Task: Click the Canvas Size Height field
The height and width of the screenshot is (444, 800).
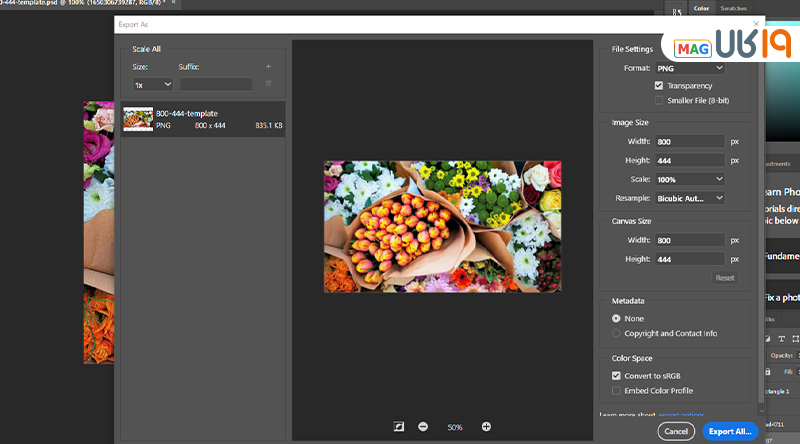Action: tap(690, 259)
